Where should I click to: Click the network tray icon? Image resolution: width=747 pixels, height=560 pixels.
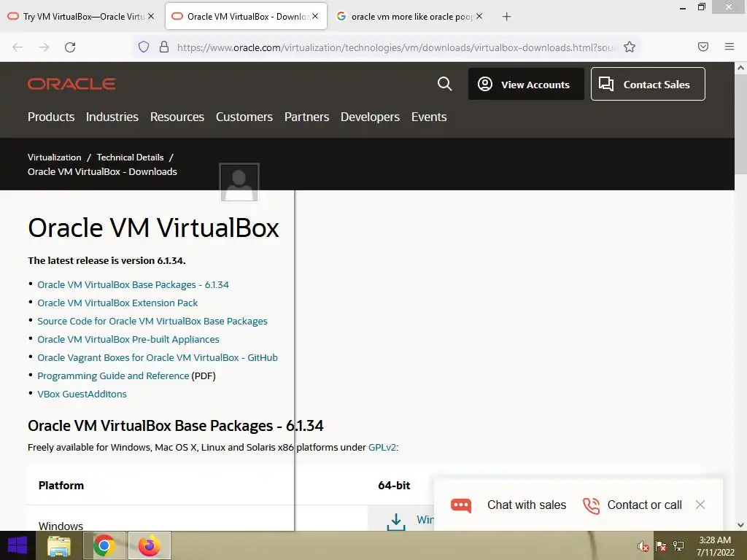pyautogui.click(x=678, y=546)
